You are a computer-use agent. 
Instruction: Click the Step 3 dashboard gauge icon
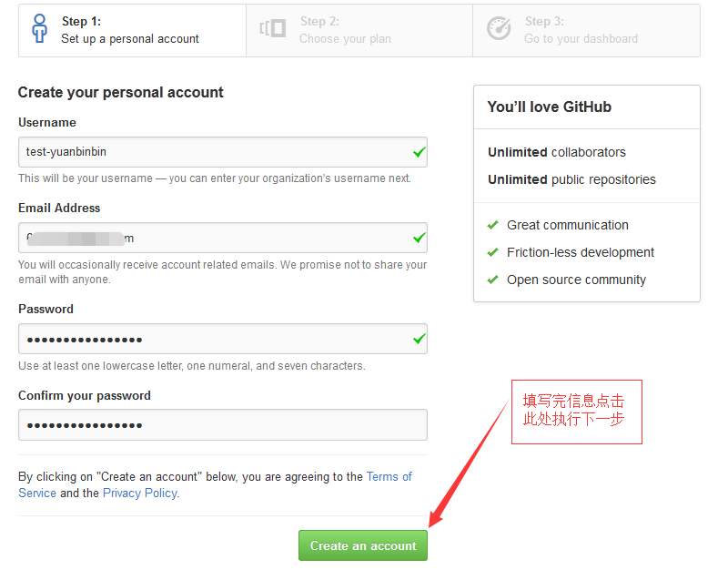499,29
